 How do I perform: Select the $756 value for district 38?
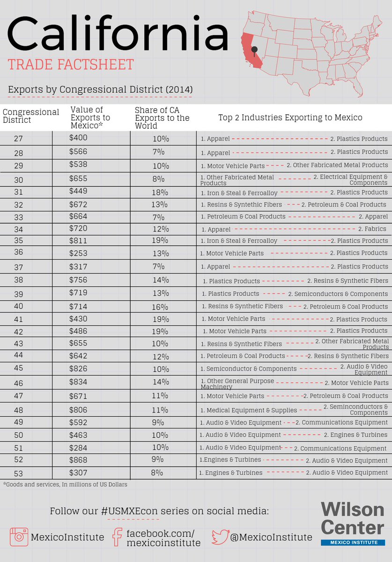(78, 280)
